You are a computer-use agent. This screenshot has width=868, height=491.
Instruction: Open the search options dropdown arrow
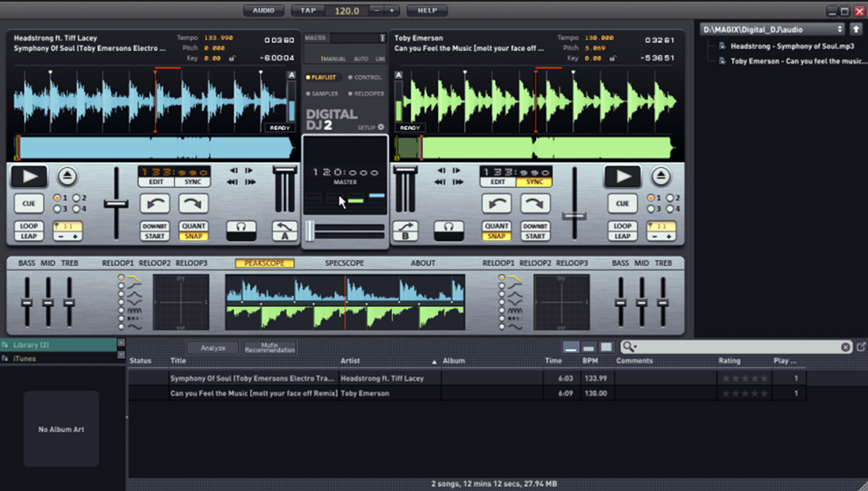tap(636, 347)
